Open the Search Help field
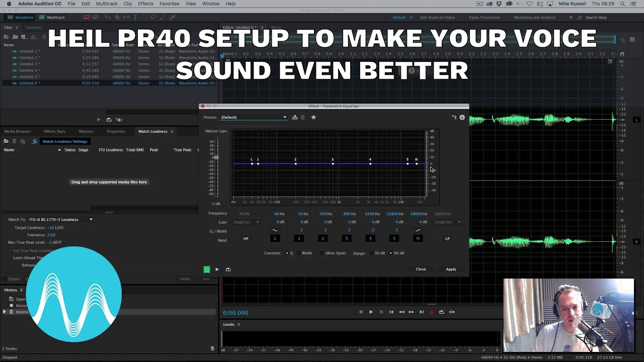The height and width of the screenshot is (362, 644). click(596, 18)
